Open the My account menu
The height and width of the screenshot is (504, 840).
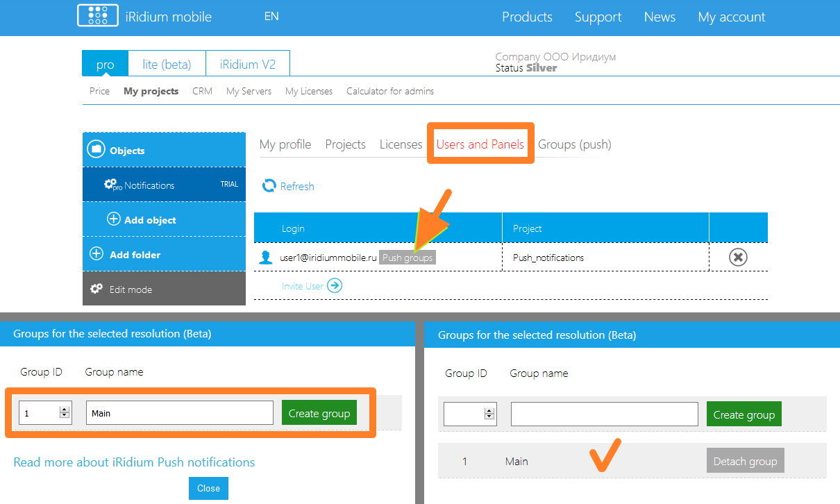pos(732,17)
